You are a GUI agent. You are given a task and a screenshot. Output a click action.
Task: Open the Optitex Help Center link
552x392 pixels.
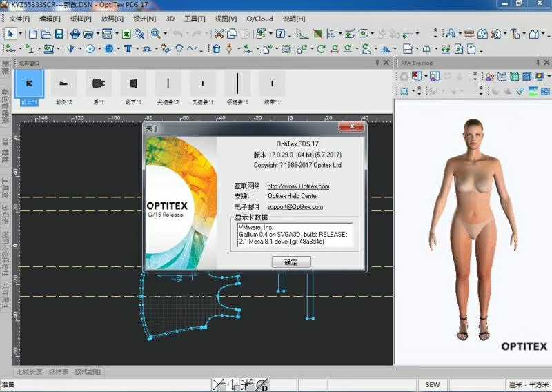coord(293,196)
